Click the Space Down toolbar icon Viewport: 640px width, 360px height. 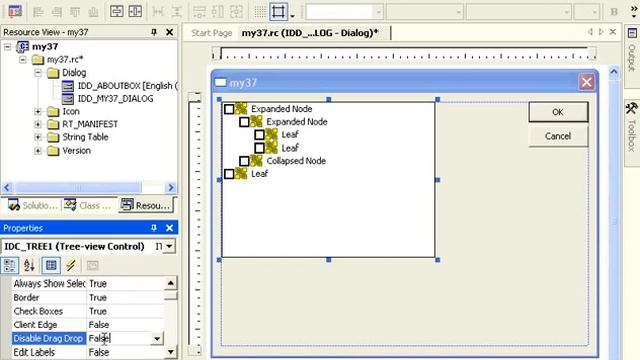[x=176, y=12]
